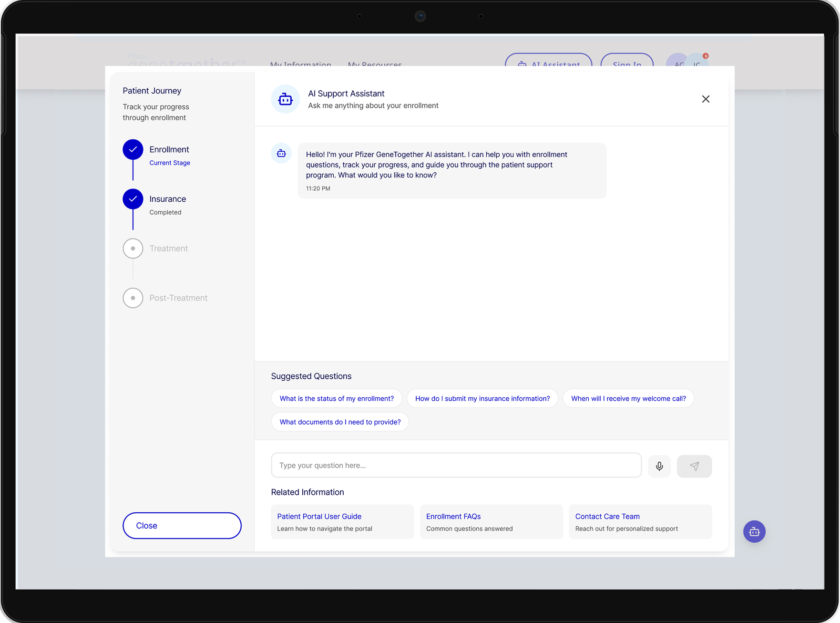Click the microphone icon to use voice input
Image resolution: width=840 pixels, height=623 pixels.
(x=659, y=466)
